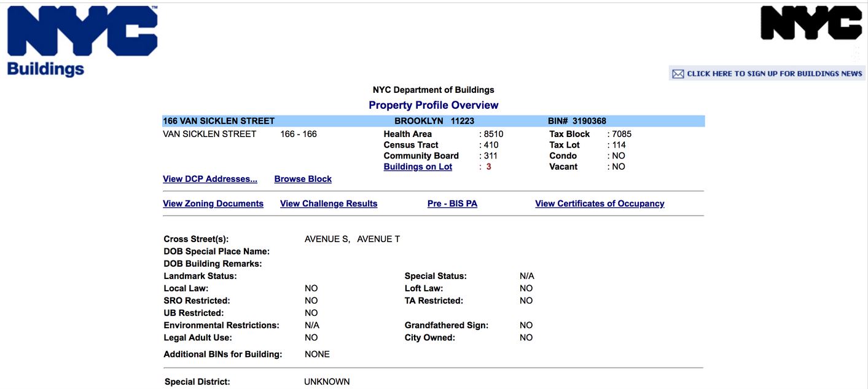Click the SRO Restricted label
The image size is (868, 389).
(197, 301)
